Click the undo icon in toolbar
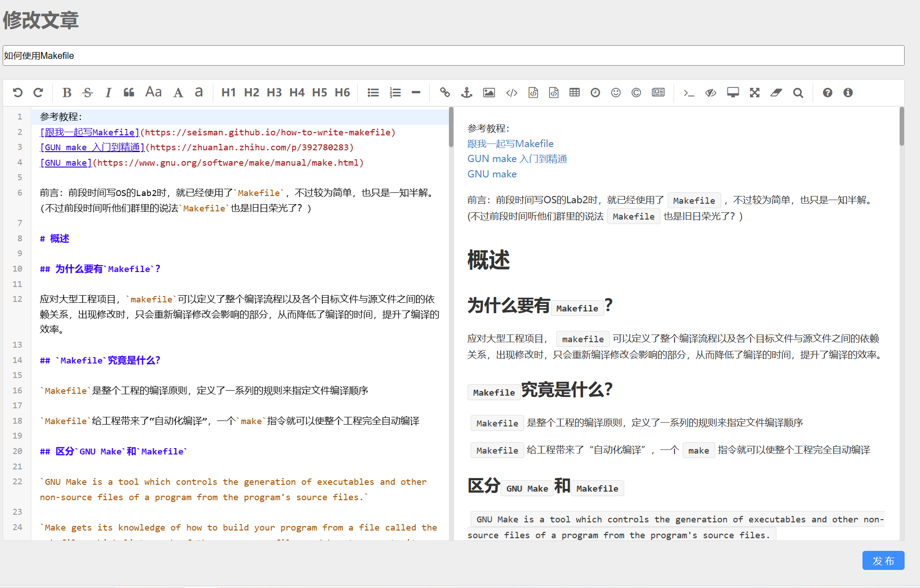920x588 pixels. pos(18,93)
